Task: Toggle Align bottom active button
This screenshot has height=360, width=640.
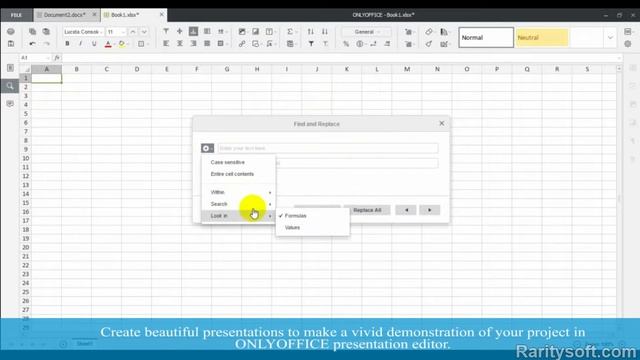Action: 193,31
